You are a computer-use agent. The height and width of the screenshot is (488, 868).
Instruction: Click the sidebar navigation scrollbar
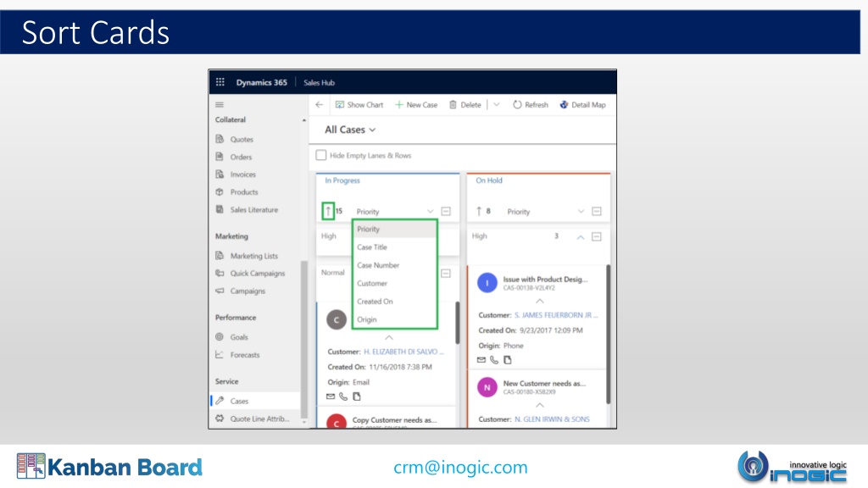(303, 339)
